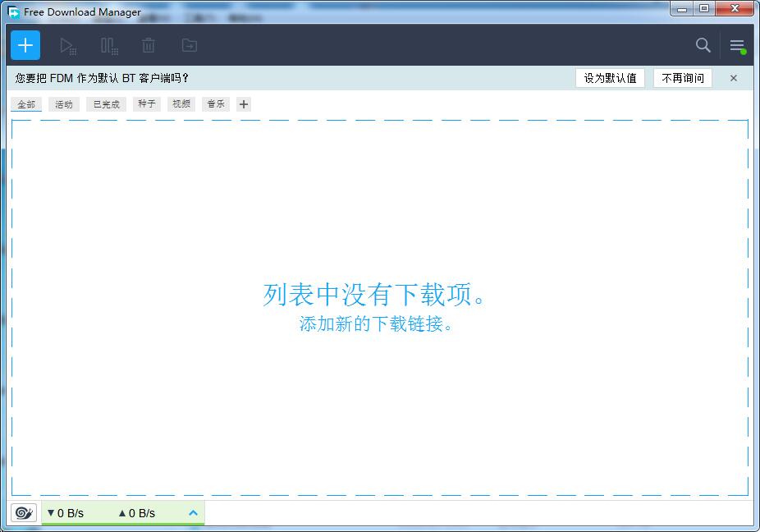Screen dimensions: 760x532
Task: Expand the speed panel chevron
Action: [x=194, y=513]
